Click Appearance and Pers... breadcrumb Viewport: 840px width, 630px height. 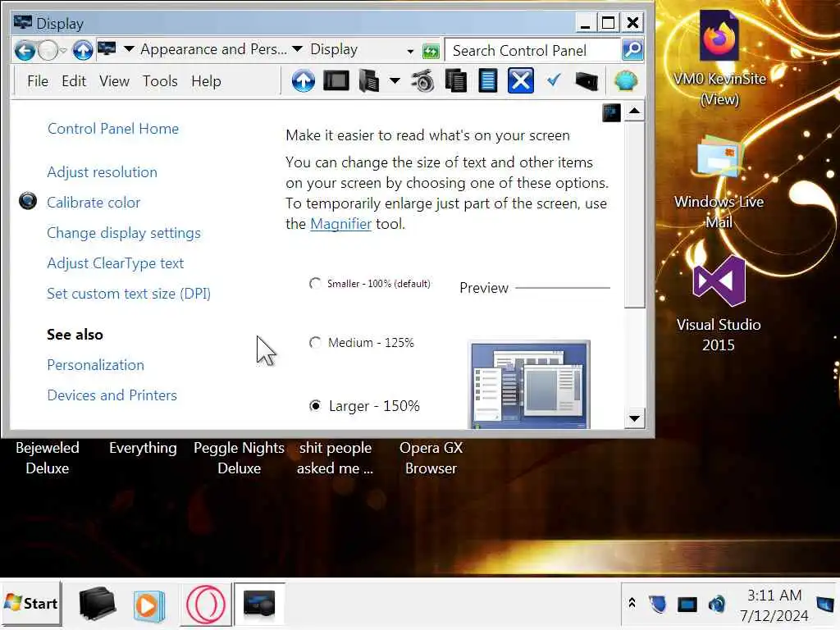[213, 49]
